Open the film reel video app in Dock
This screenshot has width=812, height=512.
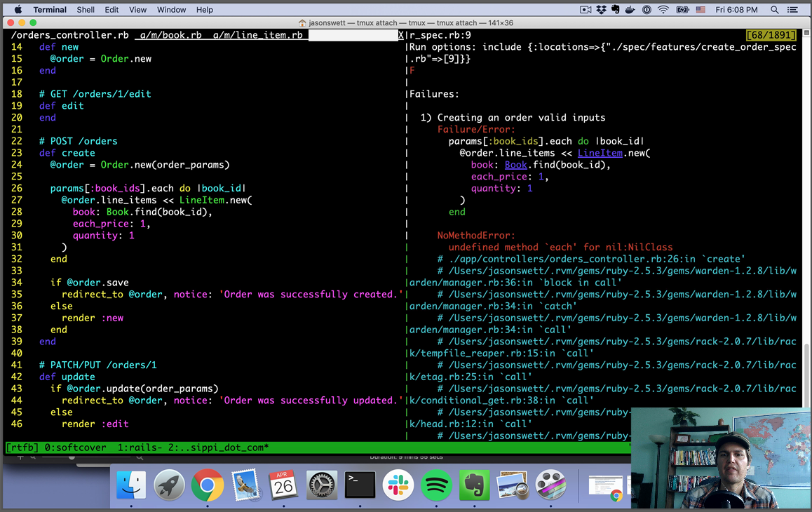pyautogui.click(x=550, y=485)
